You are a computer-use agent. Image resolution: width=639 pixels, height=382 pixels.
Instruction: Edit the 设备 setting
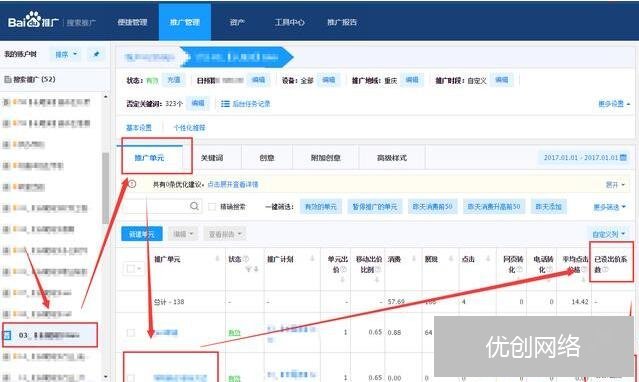tap(328, 80)
